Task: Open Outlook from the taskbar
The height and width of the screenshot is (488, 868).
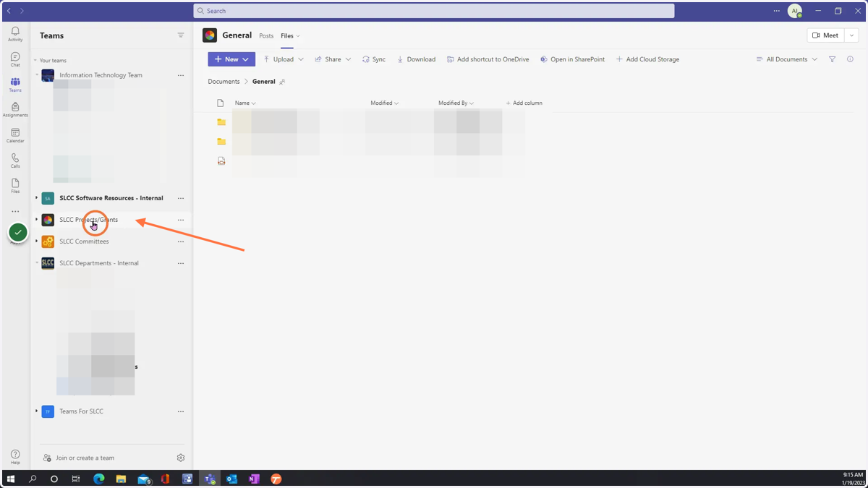Action: (x=231, y=479)
